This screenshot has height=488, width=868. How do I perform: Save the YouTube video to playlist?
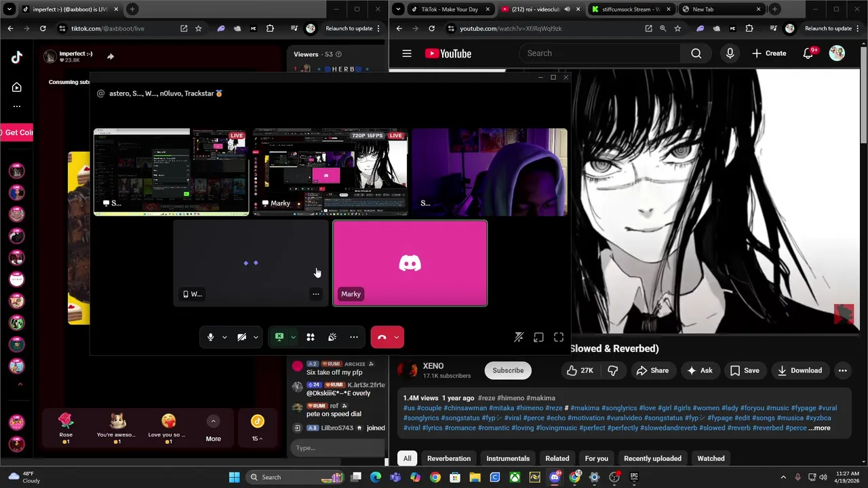[x=745, y=371]
